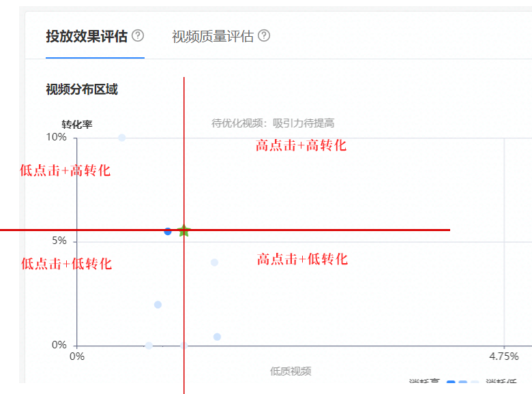
Task: Click the 待优化视频：吸引力待提高 label
Action: [x=273, y=123]
